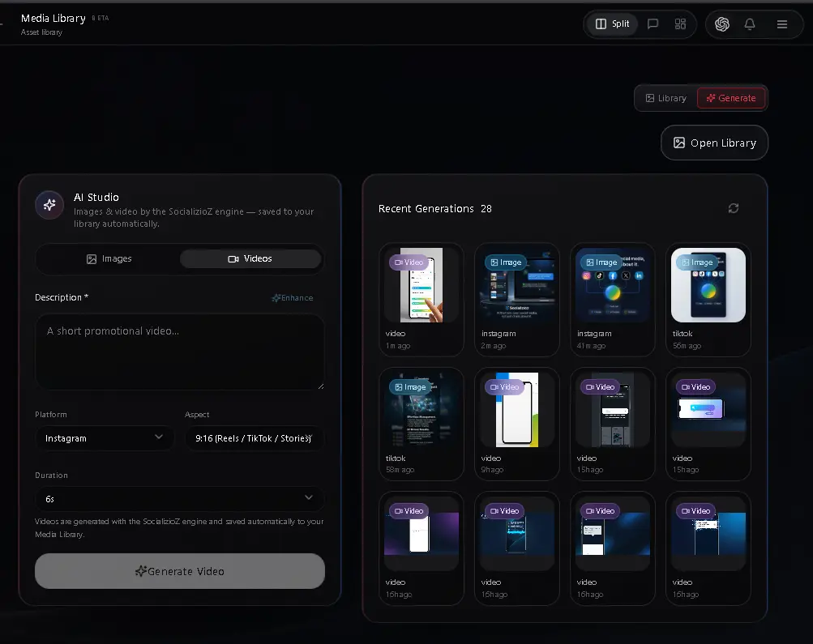Click Enhance for the description

coord(293,298)
